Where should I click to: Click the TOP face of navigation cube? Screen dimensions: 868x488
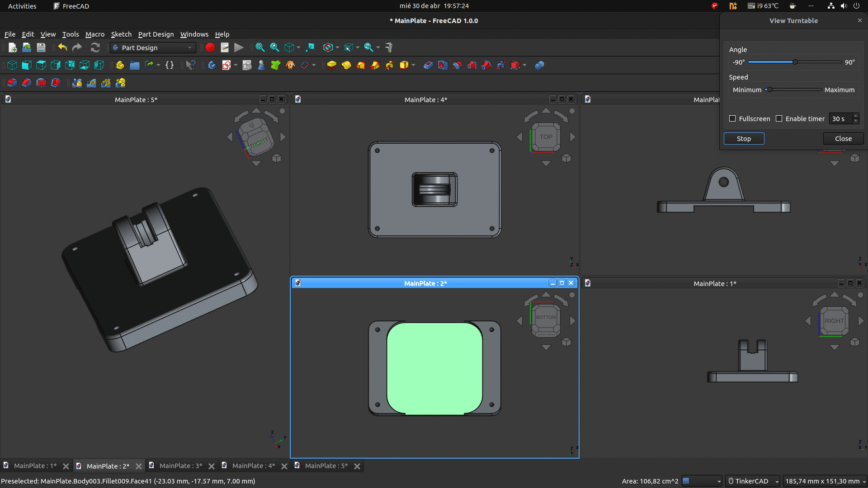(x=546, y=137)
